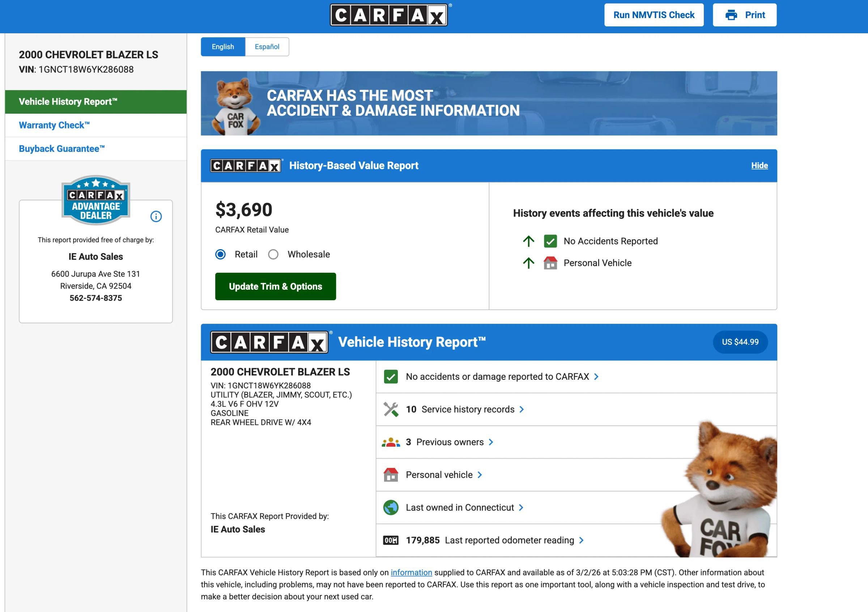Click the people icon for previous owners
868x612 pixels.
tap(391, 442)
